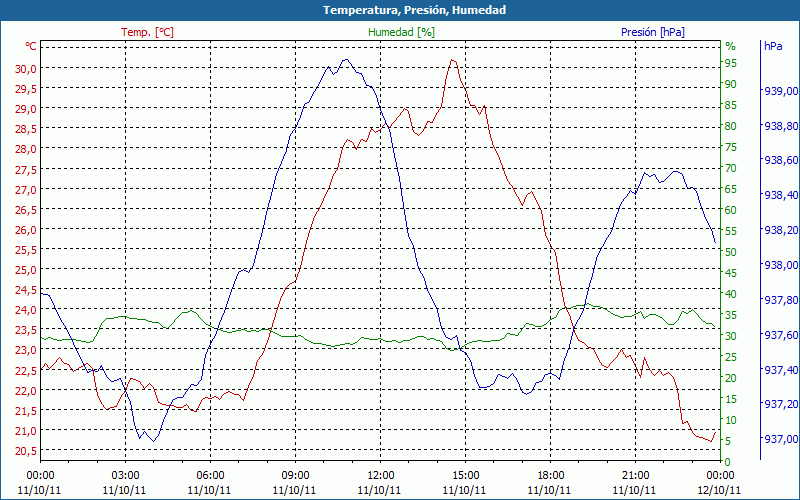Click the 45 humidity axis value

731,273
